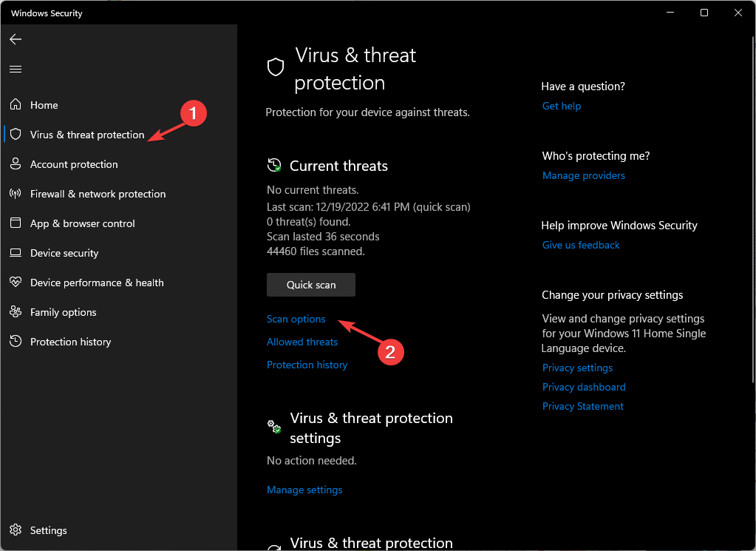Open Protection history below Allowed threats

coord(307,364)
